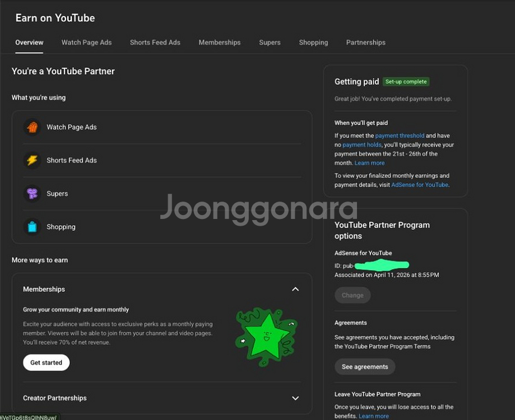This screenshot has height=420, width=515.
Task: Click the green star Memberships illustration
Action: click(266, 337)
